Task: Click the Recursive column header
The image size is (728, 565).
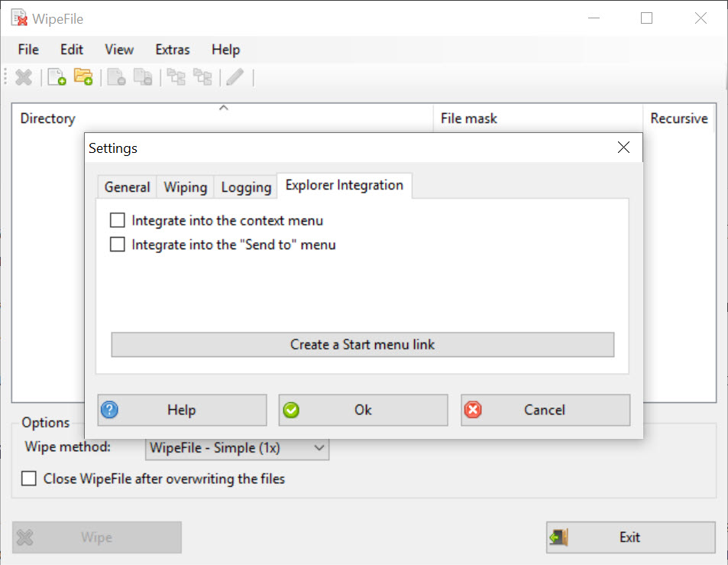Action: pyautogui.click(x=679, y=118)
